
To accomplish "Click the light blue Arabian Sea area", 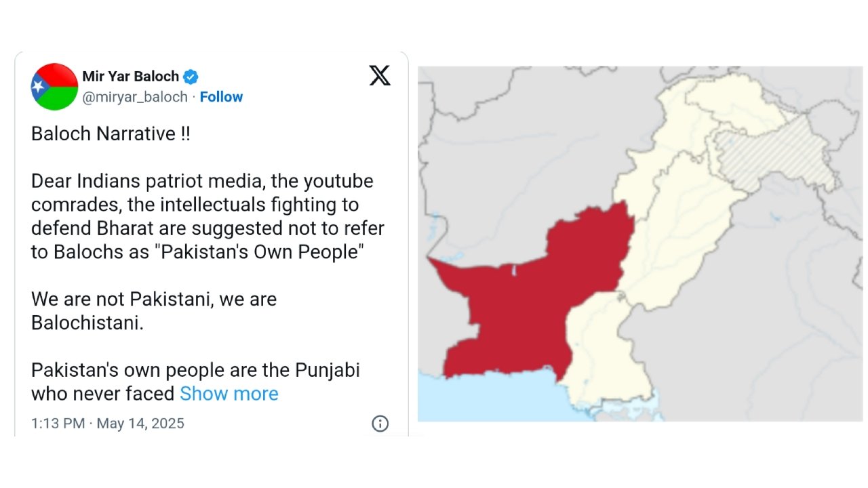I will coord(488,400).
